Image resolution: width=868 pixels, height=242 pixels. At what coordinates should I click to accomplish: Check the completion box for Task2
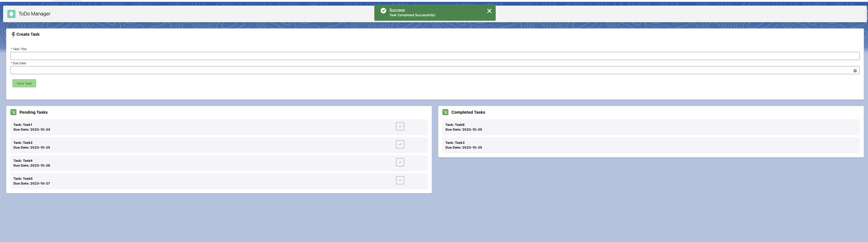coord(400,144)
